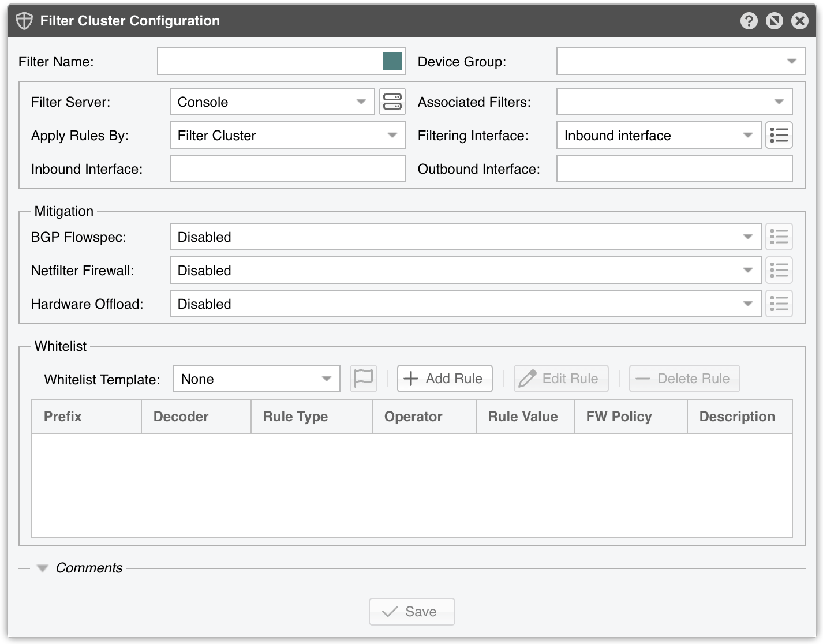Click the Edit Rule button
The width and height of the screenshot is (823, 644).
561,379
